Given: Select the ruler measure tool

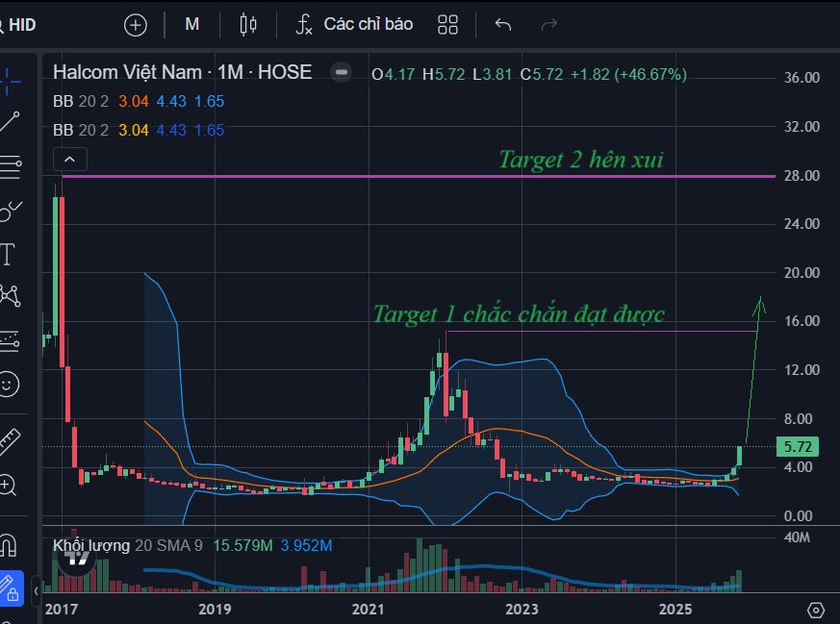Looking at the screenshot, I should click(x=10, y=442).
